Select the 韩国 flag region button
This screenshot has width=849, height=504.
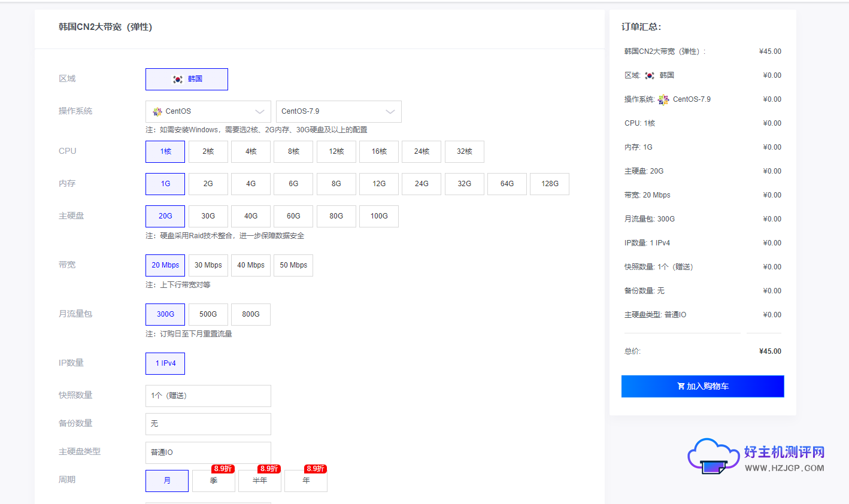[x=186, y=79]
